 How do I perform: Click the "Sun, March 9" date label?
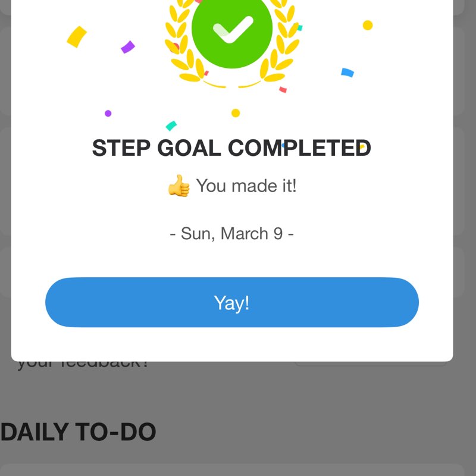coord(231,233)
